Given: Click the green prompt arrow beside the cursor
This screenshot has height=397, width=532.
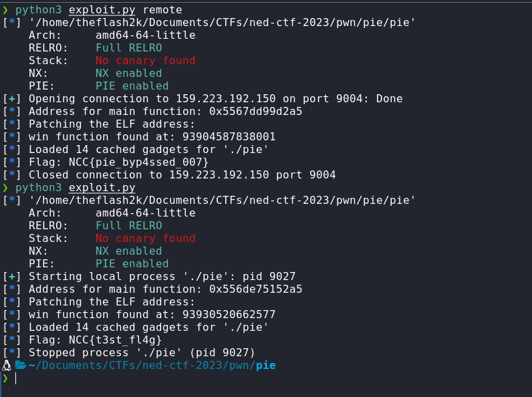Looking at the screenshot, I should click(5, 378).
